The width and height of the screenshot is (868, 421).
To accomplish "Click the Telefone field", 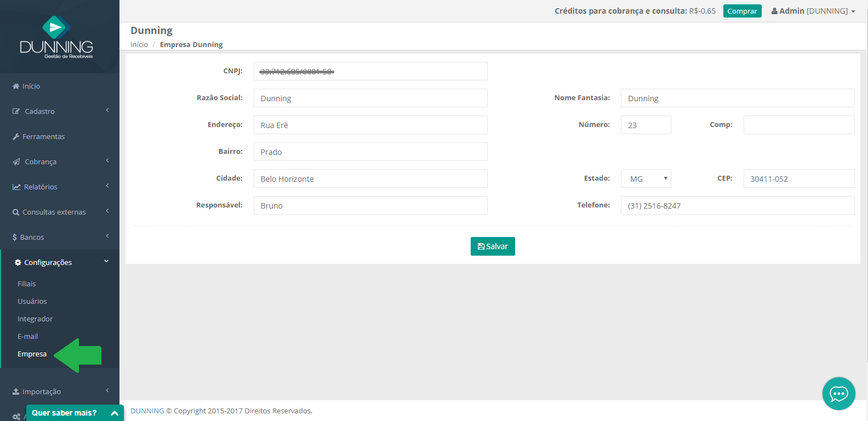I will click(x=738, y=205).
